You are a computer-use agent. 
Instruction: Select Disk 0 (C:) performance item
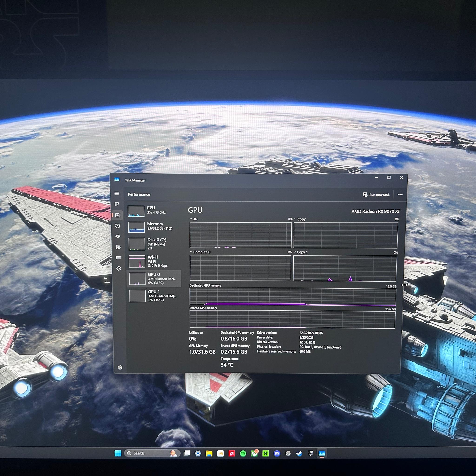point(153,244)
